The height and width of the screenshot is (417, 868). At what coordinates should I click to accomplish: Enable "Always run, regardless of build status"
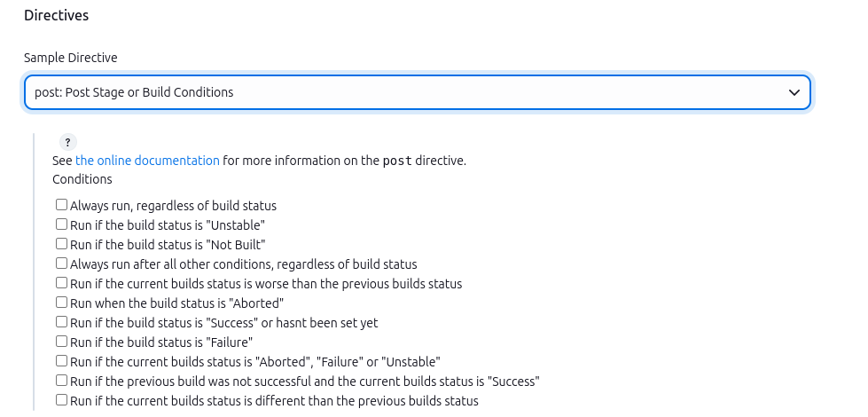click(x=62, y=205)
